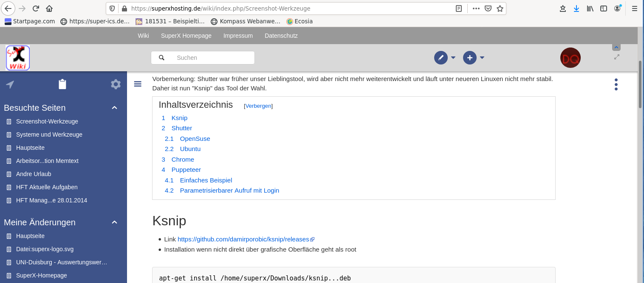Screen dimensions: 644x283
Task: Open Screenshot-Werkzeuge in visited pages
Action: [x=47, y=121]
